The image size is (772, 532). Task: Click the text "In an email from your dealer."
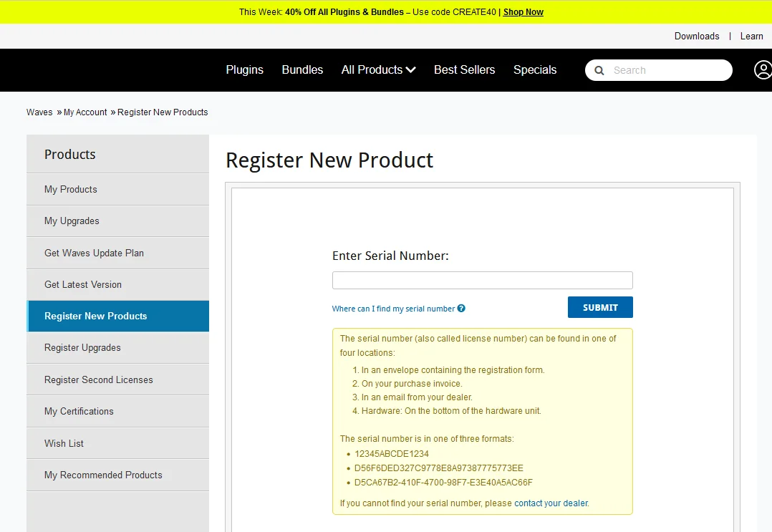[x=417, y=397]
